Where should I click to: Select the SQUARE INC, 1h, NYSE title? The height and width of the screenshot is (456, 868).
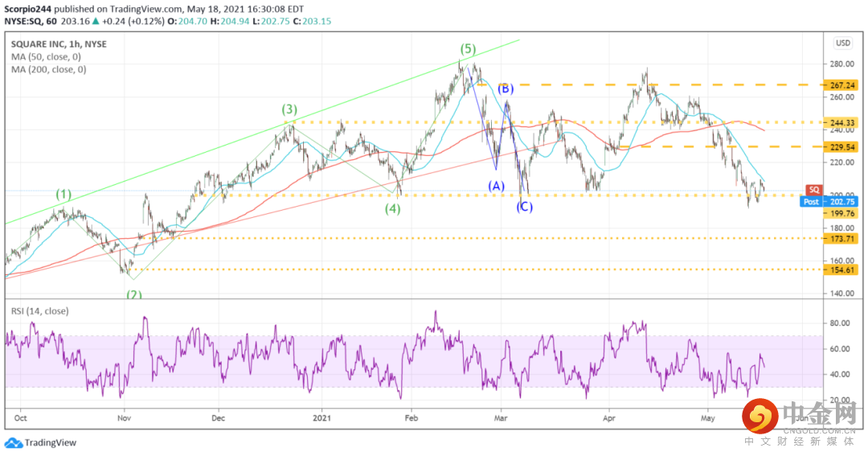click(59, 44)
